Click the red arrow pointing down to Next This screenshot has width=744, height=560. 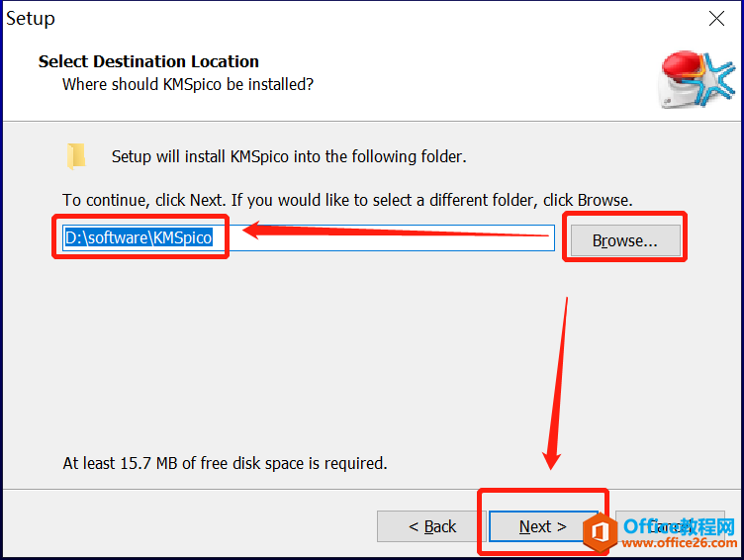coord(556,384)
